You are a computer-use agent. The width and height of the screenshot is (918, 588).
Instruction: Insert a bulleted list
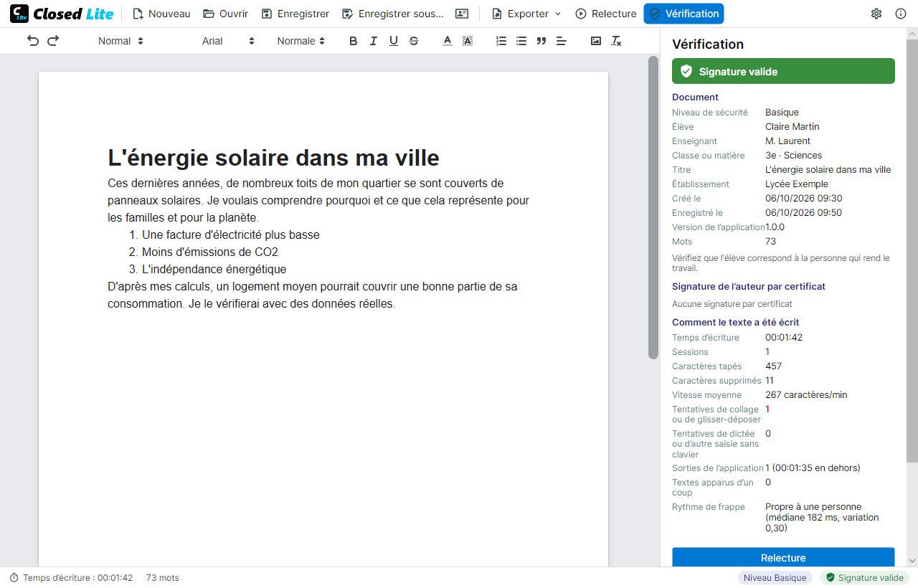pyautogui.click(x=521, y=41)
